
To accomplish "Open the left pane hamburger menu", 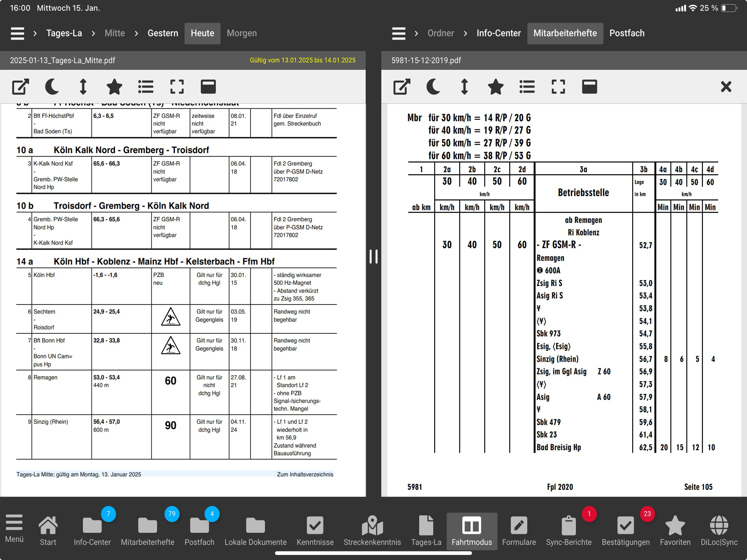I will point(17,33).
